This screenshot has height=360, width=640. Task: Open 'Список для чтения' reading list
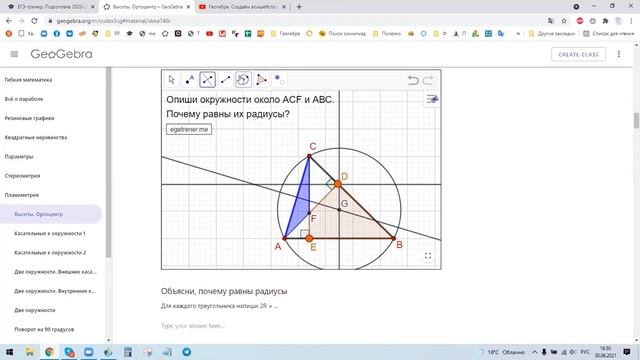pos(609,33)
